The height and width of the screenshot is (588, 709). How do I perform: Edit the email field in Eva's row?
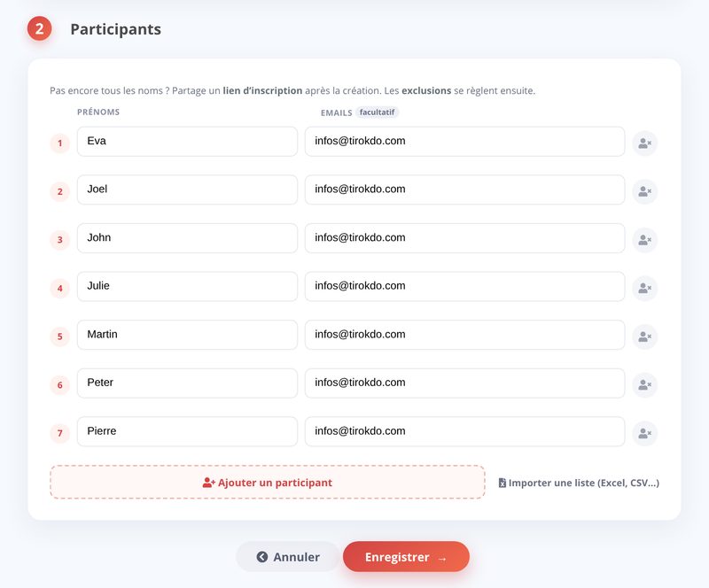point(464,142)
